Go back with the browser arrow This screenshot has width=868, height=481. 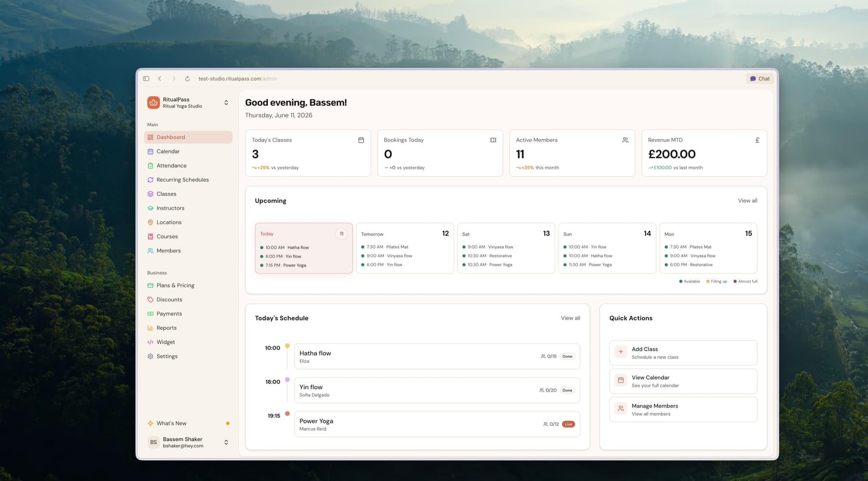(160, 79)
